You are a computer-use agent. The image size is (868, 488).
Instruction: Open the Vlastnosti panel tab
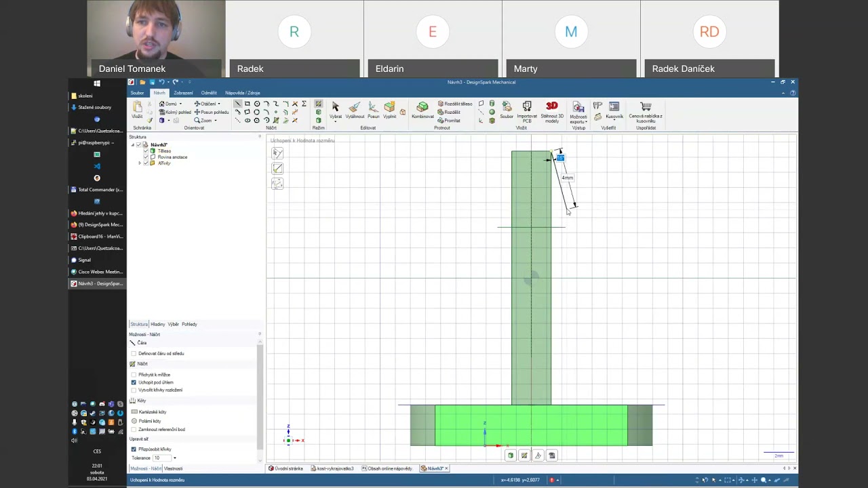[x=173, y=468]
